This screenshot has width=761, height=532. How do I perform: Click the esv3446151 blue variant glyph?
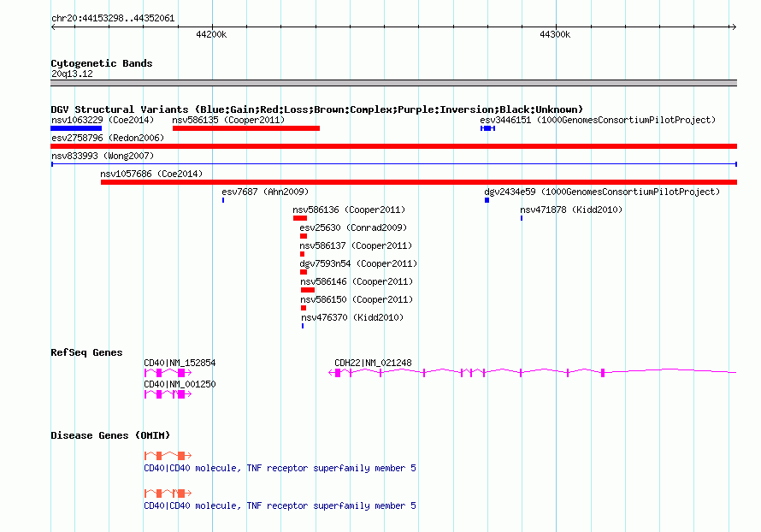tap(487, 128)
